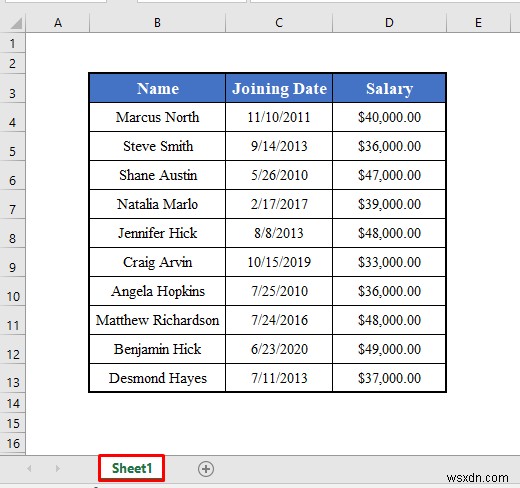
Task: Click the New sheet plus icon
Action: coord(206,469)
